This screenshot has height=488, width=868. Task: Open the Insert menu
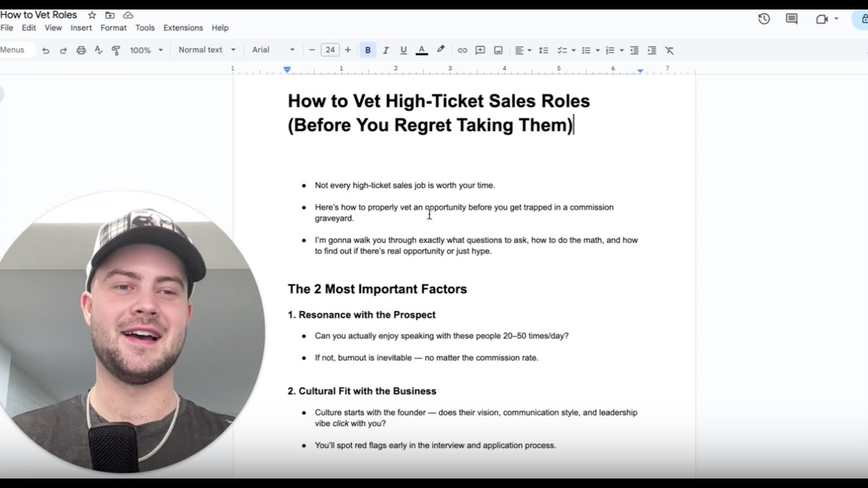tap(81, 28)
